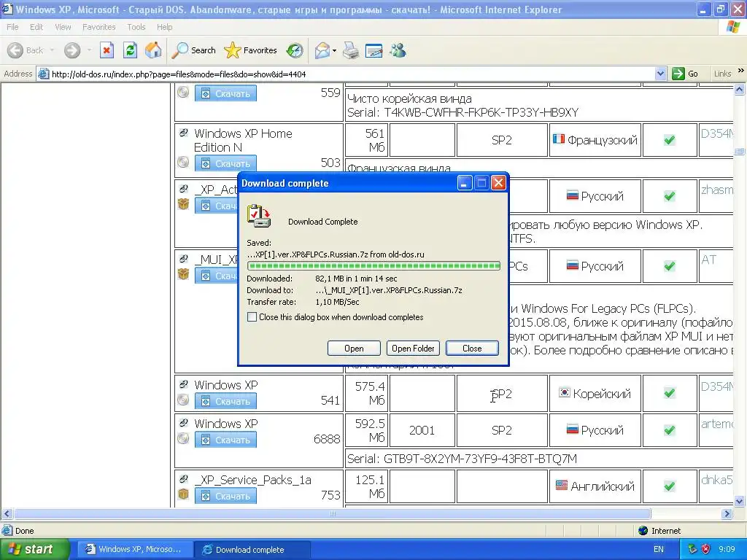Click the Windows Start button
This screenshot has width=747, height=560.
click(34, 549)
